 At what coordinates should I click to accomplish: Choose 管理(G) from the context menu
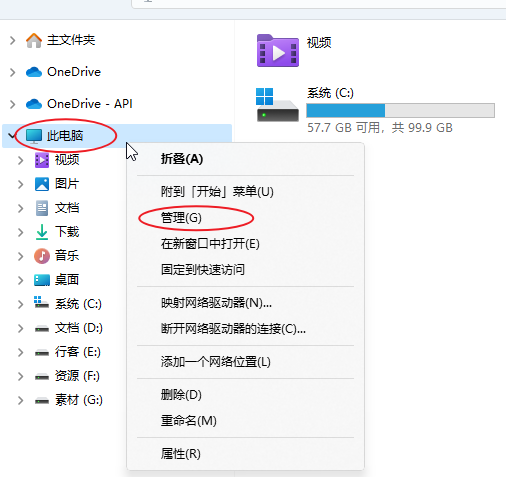click(181, 218)
